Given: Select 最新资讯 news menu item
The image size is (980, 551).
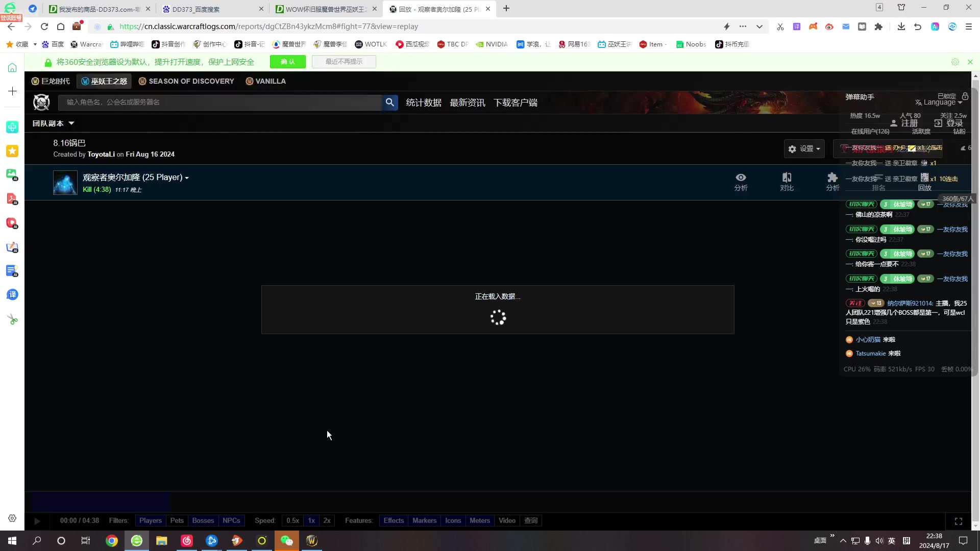Looking at the screenshot, I should (468, 102).
